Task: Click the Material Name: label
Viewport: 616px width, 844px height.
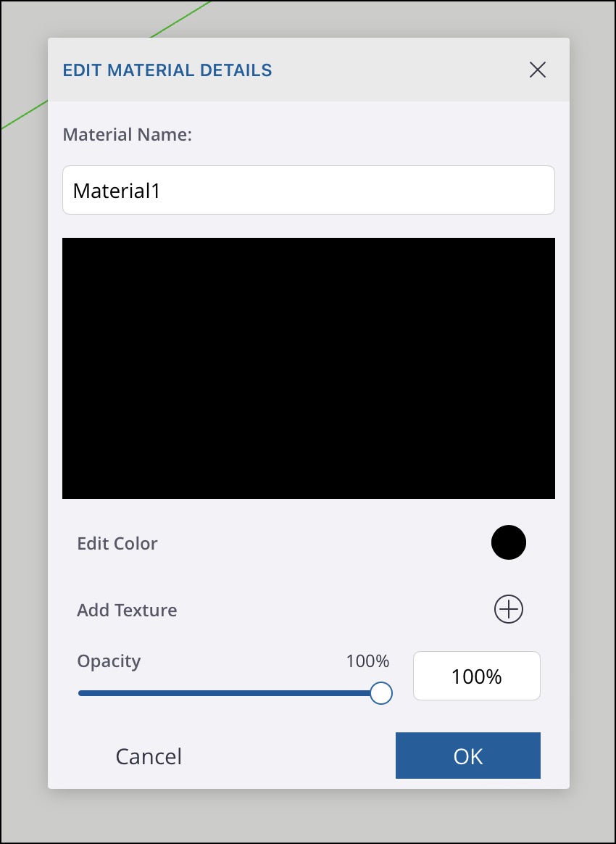Action: (128, 135)
